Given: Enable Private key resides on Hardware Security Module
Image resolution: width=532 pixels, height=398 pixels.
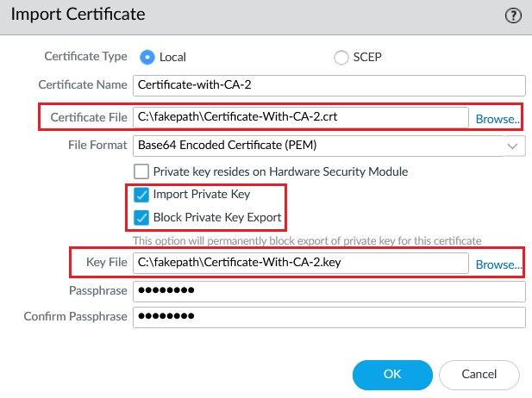Looking at the screenshot, I should (x=142, y=171).
